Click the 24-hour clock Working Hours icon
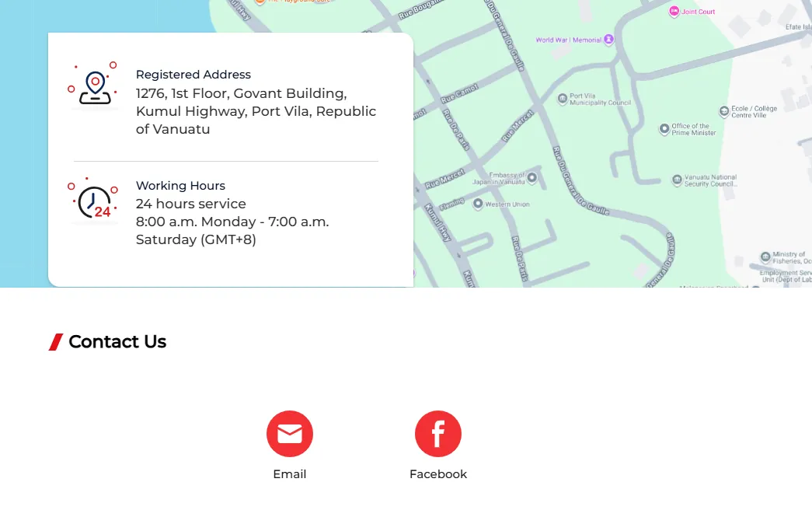Screen dimensions: 812x510 pos(95,201)
